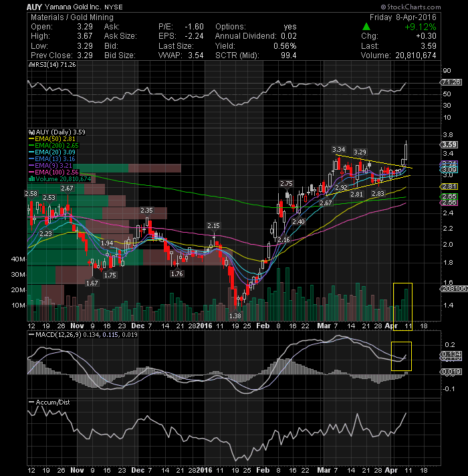
Task: Click the yellow 2.81 EMA tag on right axis
Action: coord(449,187)
